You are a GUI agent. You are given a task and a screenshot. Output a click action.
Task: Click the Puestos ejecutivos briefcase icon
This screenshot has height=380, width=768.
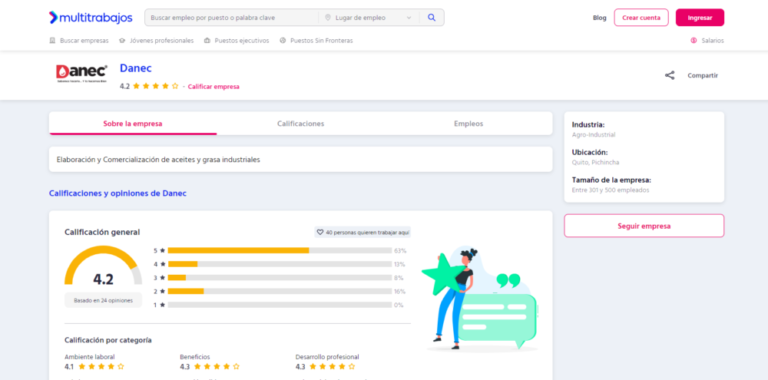click(x=207, y=41)
